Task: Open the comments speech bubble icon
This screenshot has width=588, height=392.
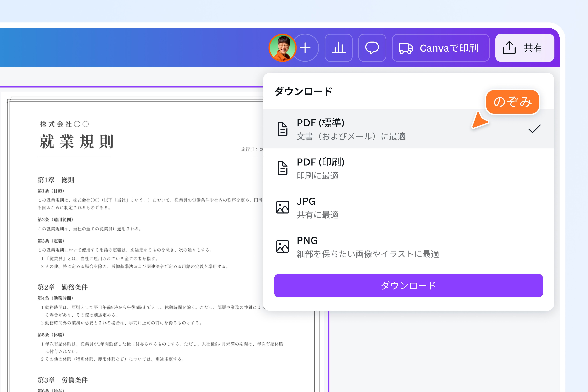Action: tap(372, 48)
